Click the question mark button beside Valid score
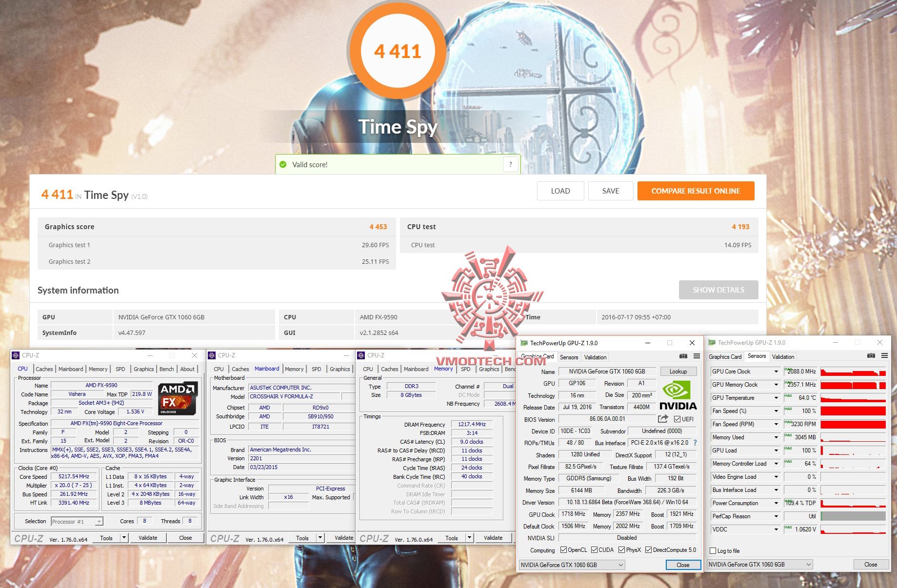Screen dimensions: 897x588 (511, 164)
